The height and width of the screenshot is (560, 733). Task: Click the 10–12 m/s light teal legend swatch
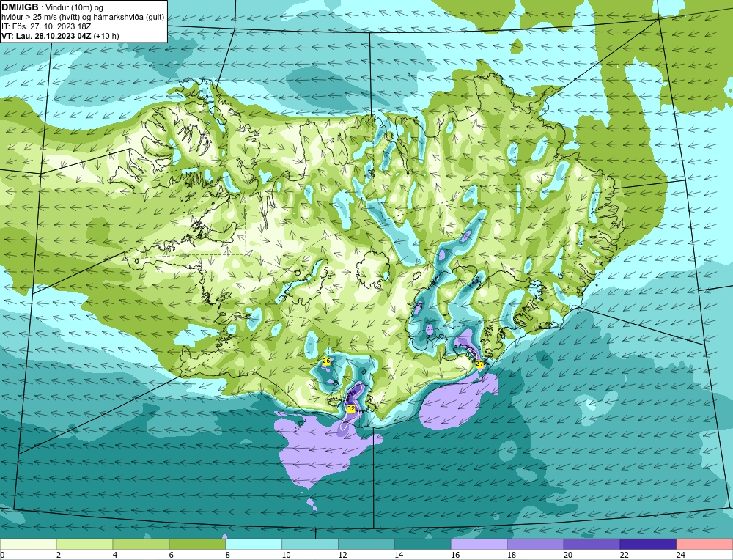click(x=310, y=545)
